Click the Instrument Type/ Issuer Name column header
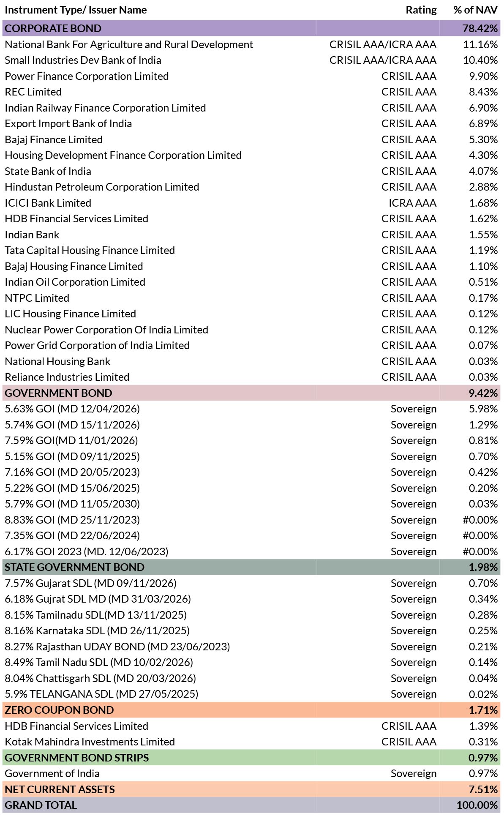Viewport: 504px width, 816px height. pos(76,10)
